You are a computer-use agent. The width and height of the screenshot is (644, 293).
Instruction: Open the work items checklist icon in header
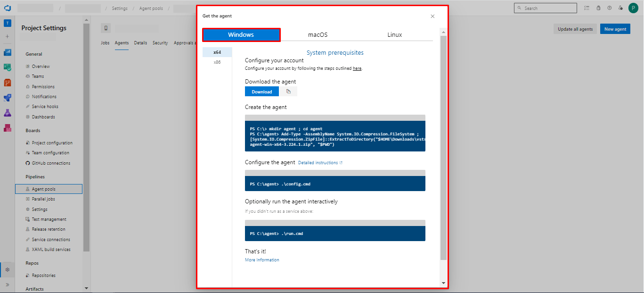pyautogui.click(x=587, y=8)
